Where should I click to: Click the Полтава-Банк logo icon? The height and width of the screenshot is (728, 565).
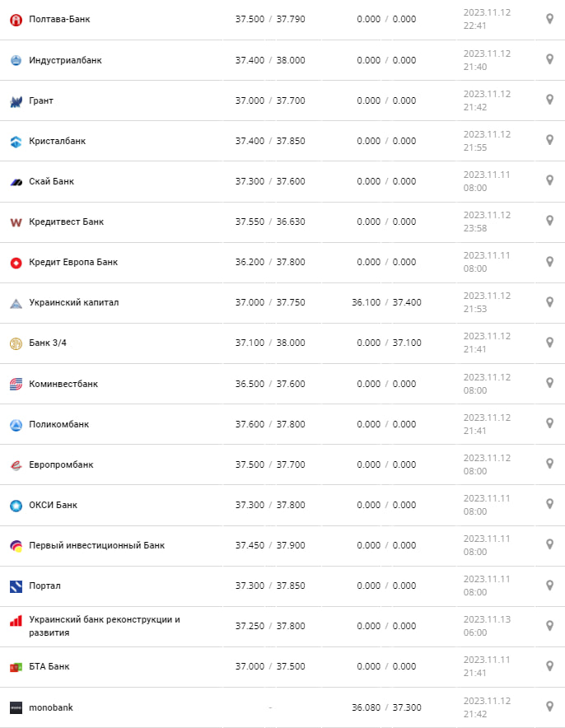tap(16, 19)
